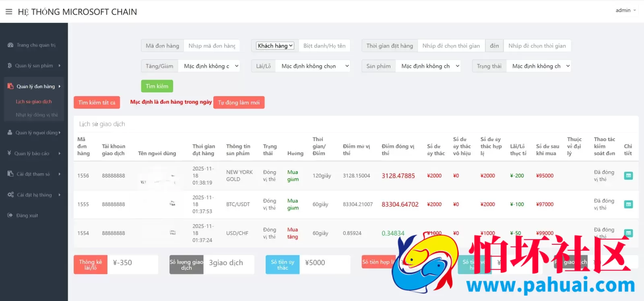The width and height of the screenshot is (644, 301).
Task: Open the Trạng thái dropdown
Action: [539, 66]
